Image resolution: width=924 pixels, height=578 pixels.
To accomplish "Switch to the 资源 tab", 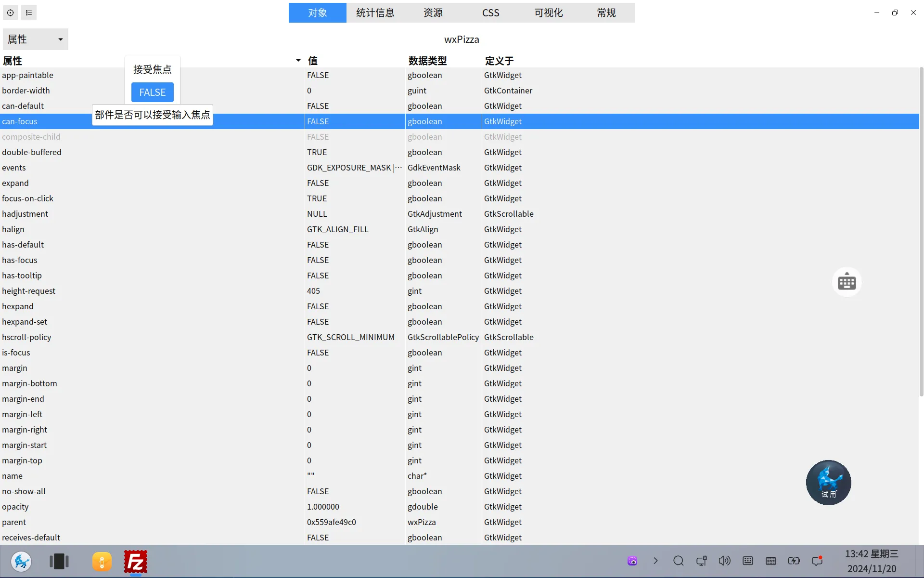I will (433, 13).
